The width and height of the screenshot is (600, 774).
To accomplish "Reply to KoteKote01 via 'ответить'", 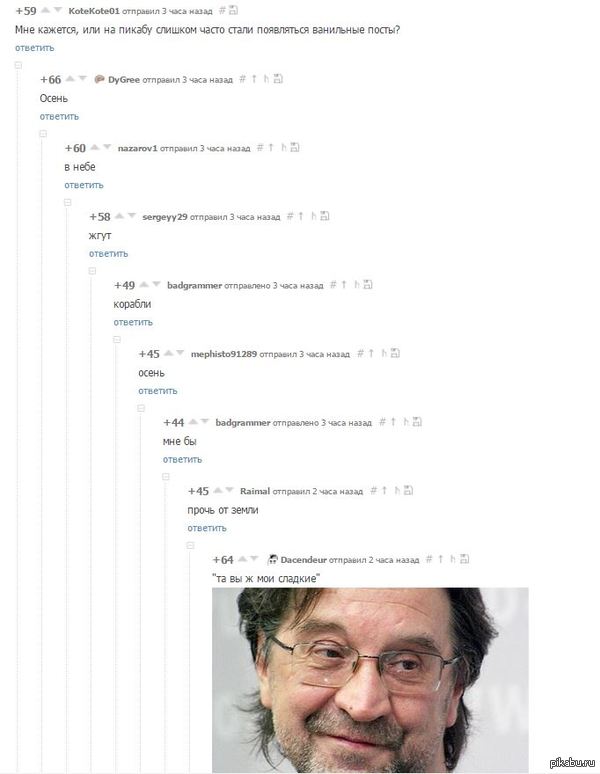I will point(35,48).
